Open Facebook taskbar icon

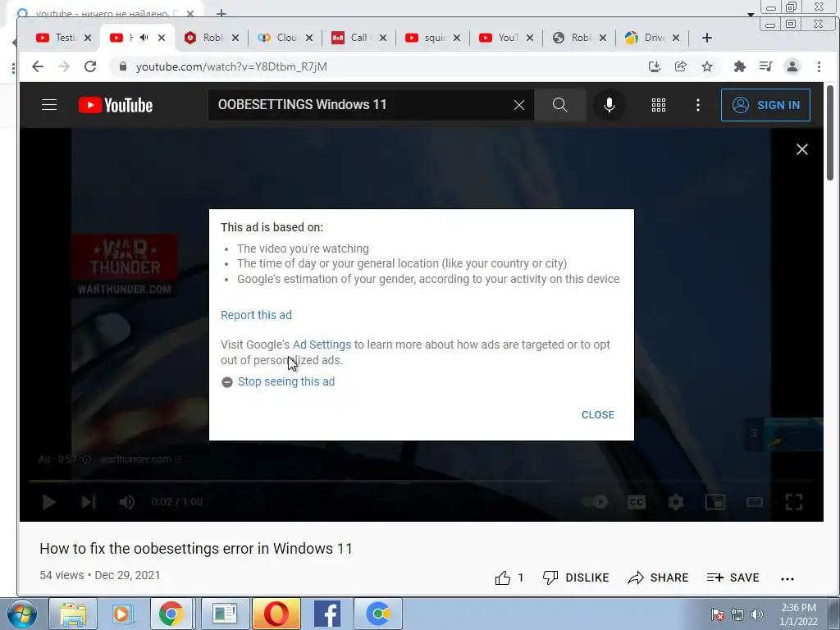pyautogui.click(x=327, y=614)
